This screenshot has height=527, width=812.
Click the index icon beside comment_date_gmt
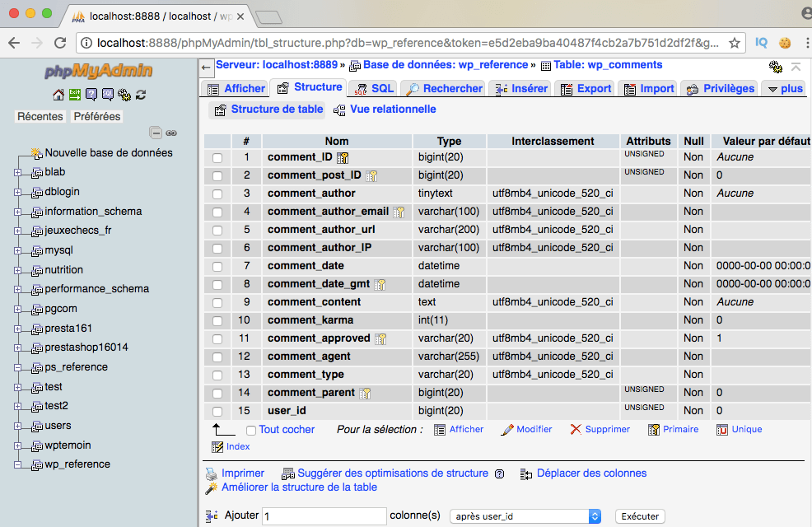(x=380, y=284)
